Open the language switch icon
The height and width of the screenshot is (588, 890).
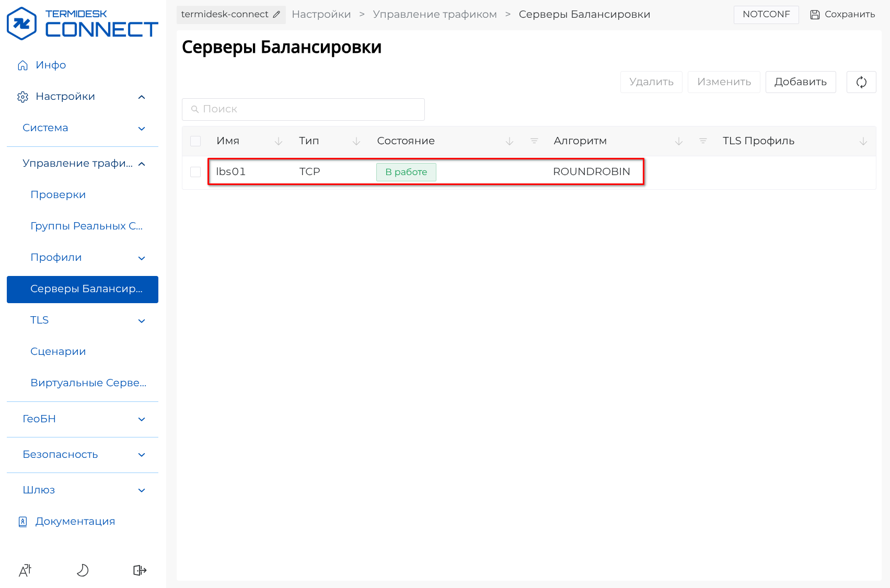[x=25, y=570]
